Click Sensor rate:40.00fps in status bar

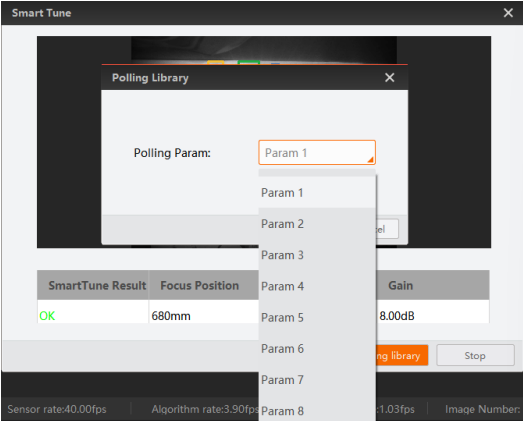coord(57,409)
